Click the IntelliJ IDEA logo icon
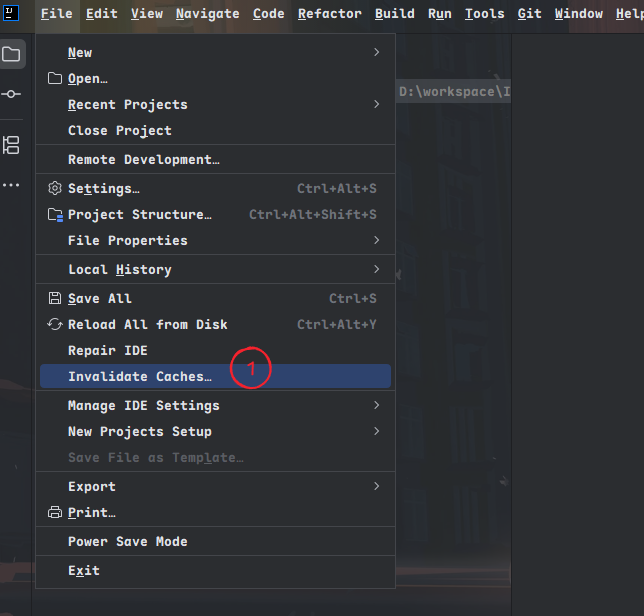The height and width of the screenshot is (616, 644). pos(12,13)
